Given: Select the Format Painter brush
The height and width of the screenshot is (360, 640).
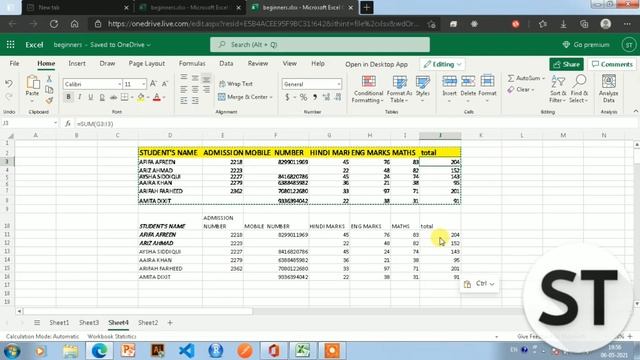Looking at the screenshot, I should 49,100.
